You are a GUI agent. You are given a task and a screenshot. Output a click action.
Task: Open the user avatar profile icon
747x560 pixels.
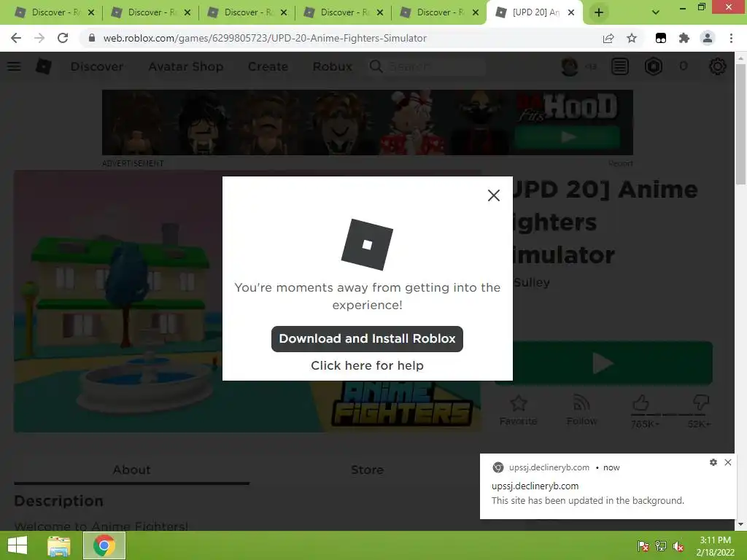[569, 66]
